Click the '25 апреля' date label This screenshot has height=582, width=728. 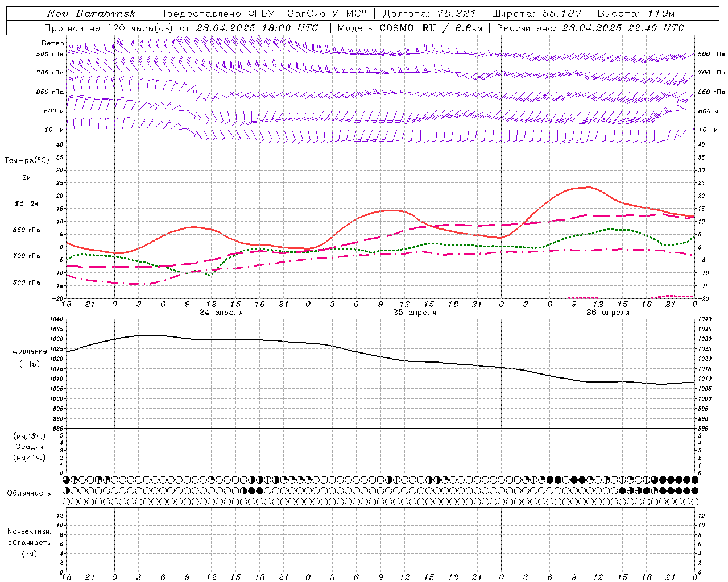pos(415,313)
